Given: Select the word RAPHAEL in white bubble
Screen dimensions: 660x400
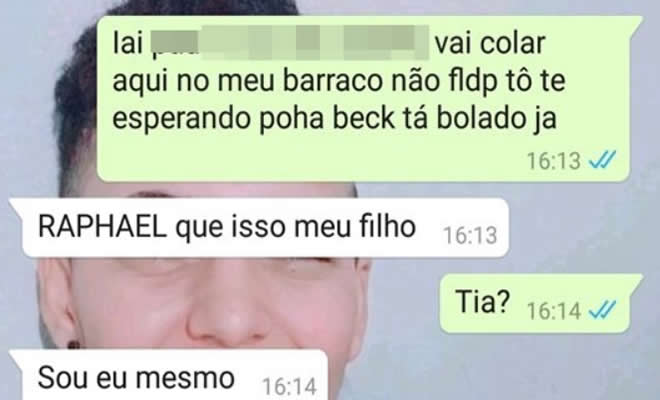Looking at the screenshot, I should tap(102, 227).
